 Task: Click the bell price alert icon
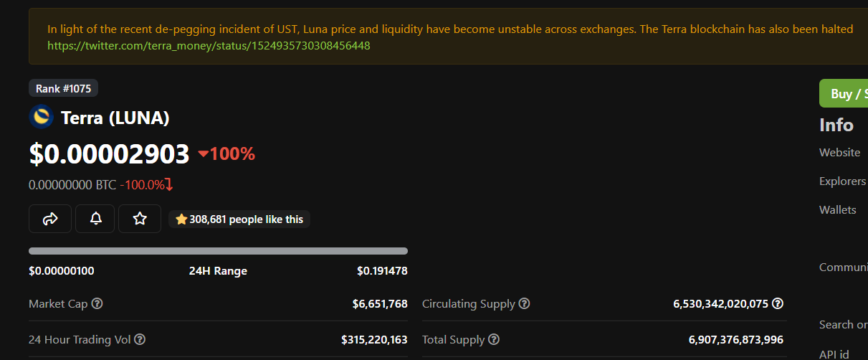click(x=95, y=219)
